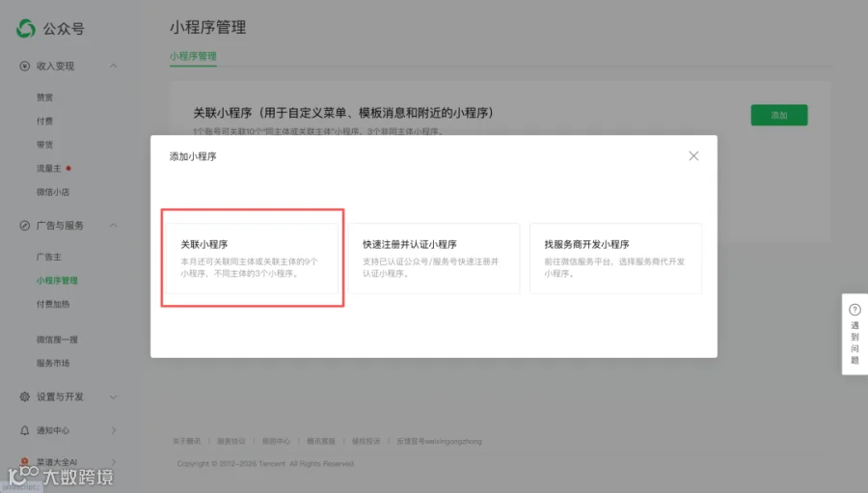Open 赞赏 in the sidebar
The width and height of the screenshot is (868, 493).
pos(44,97)
